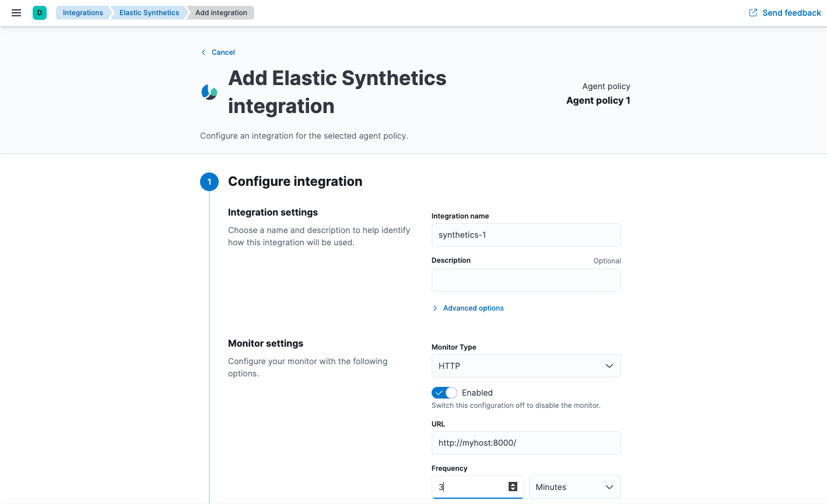827x504 pixels.
Task: Go to Integrations via the breadcrumb
Action: click(83, 12)
